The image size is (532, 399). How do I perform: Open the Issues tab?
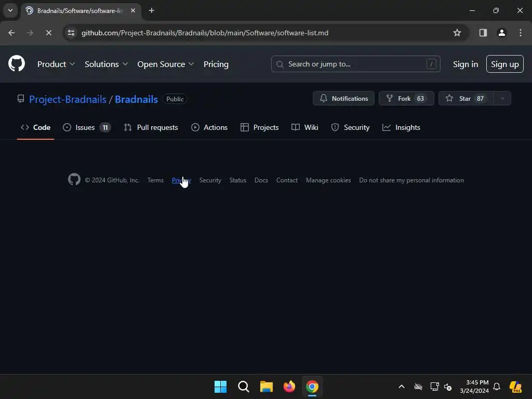(x=87, y=127)
